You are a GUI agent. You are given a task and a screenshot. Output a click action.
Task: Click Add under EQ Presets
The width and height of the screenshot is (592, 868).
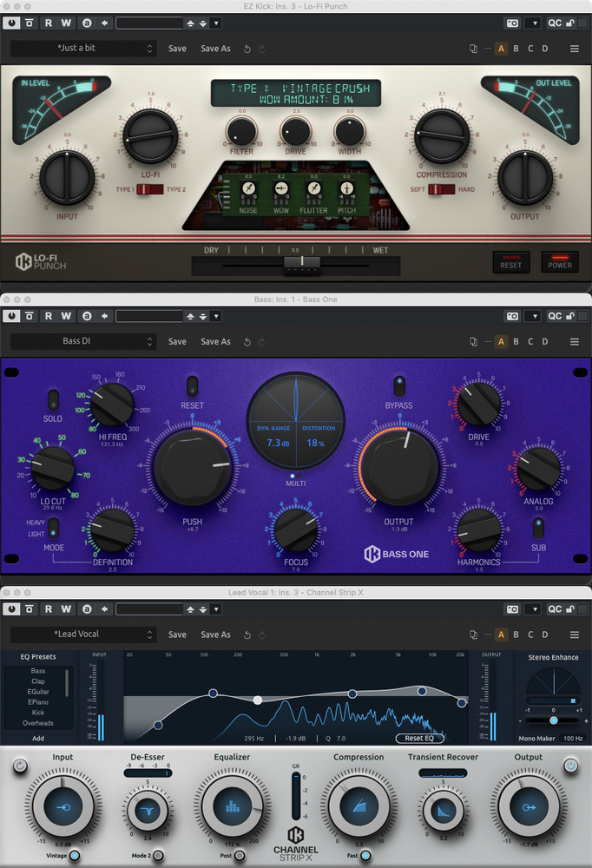click(38, 738)
